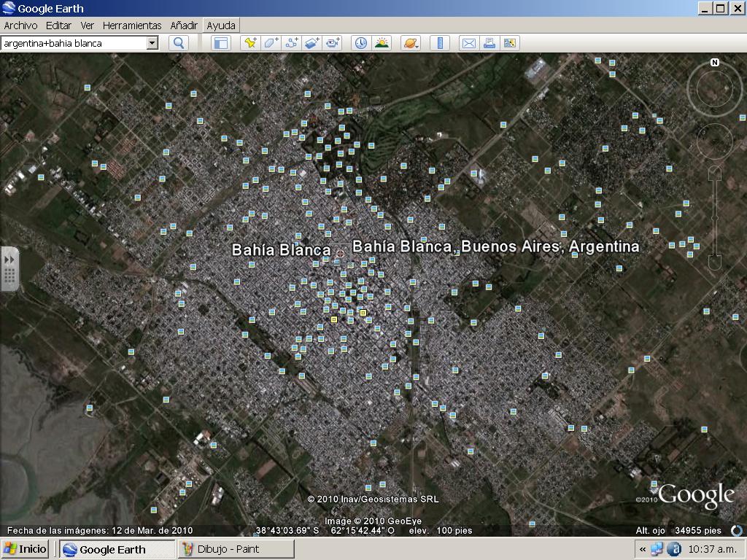Click the © 2010 Inav/Geosistemas SRL credit
Screen dimensions: 747x560
(x=373, y=499)
